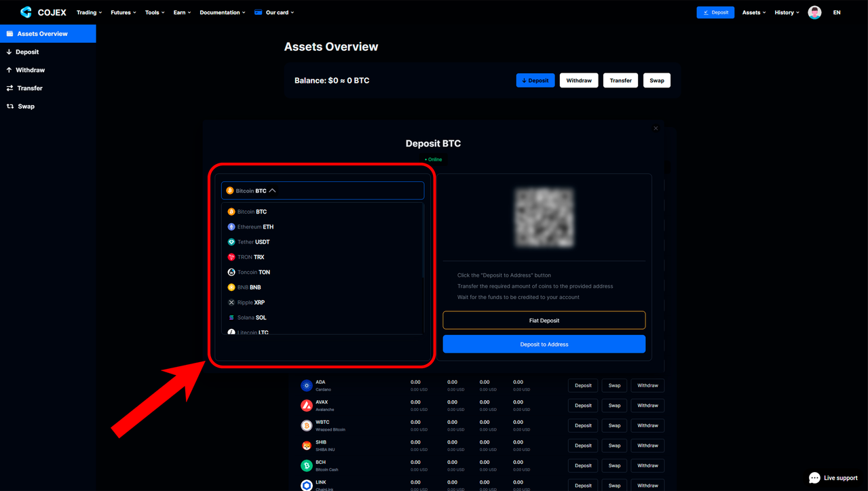Image resolution: width=868 pixels, height=491 pixels.
Task: Click the card icon beside Our card
Action: click(x=258, y=12)
